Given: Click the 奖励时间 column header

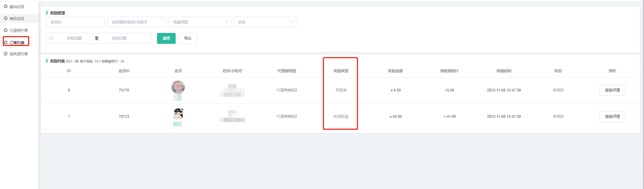Looking at the screenshot, I should pos(504,71).
